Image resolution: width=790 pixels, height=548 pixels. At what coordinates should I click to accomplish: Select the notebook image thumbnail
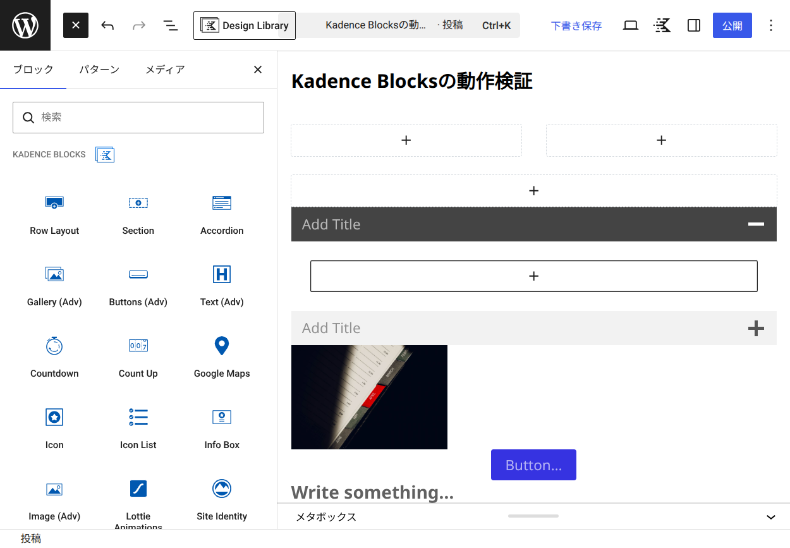[369, 397]
